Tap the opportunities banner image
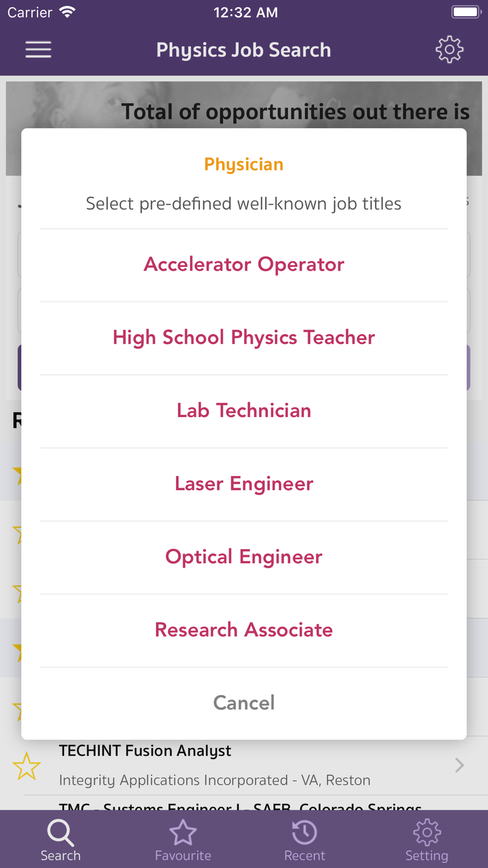The image size is (488, 868). coord(244,104)
